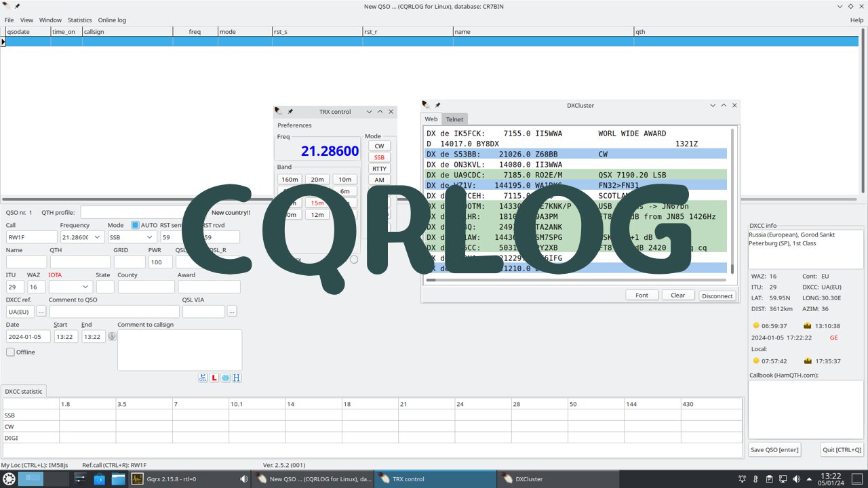
Task: Click the audio indicator on Gqrx task
Action: pos(243,479)
